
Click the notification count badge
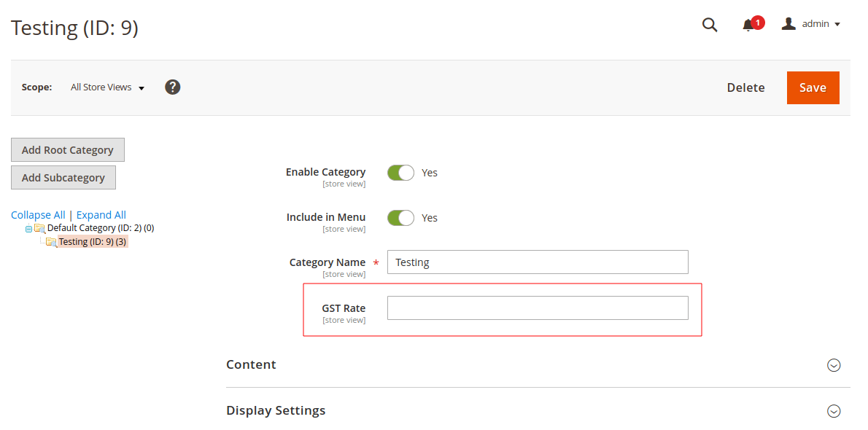point(756,22)
